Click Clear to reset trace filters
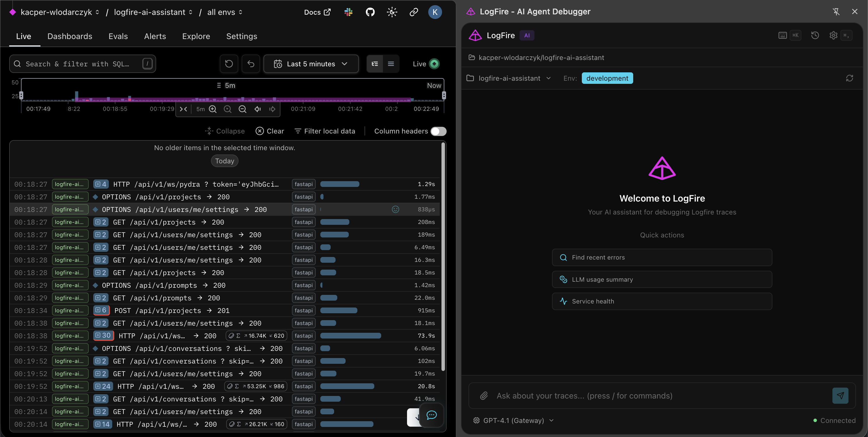The height and width of the screenshot is (437, 868). (x=270, y=131)
